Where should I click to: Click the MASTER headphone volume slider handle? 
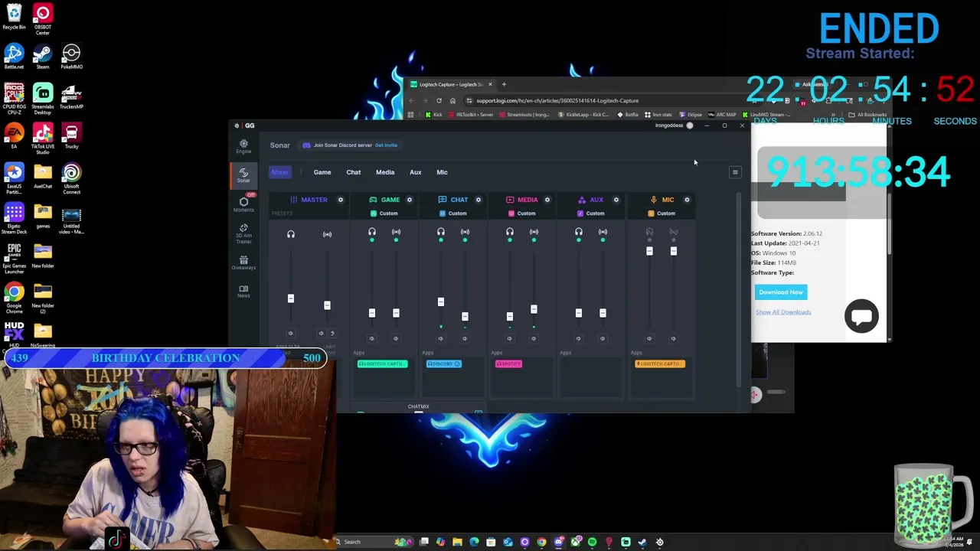tap(290, 298)
